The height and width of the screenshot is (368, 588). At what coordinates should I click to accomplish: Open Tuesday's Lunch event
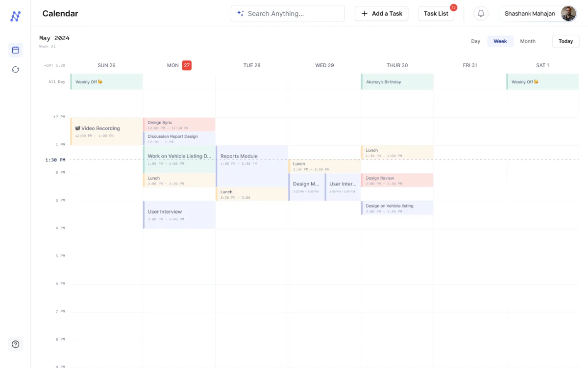point(252,194)
